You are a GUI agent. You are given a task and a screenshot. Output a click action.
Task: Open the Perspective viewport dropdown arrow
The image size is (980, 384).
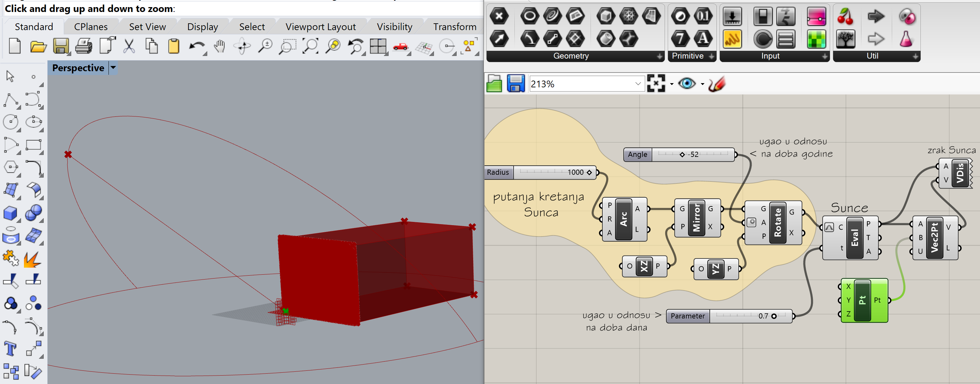pos(113,68)
